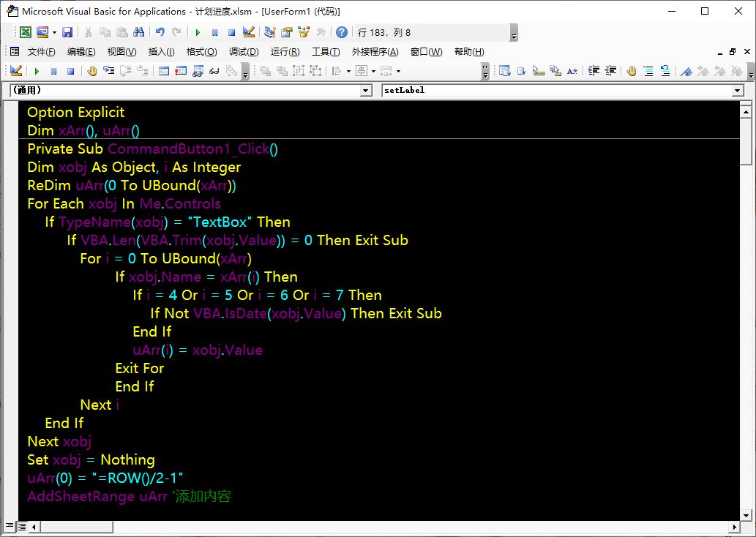Expand the procedure dropdown showing setLabel

coord(738,90)
